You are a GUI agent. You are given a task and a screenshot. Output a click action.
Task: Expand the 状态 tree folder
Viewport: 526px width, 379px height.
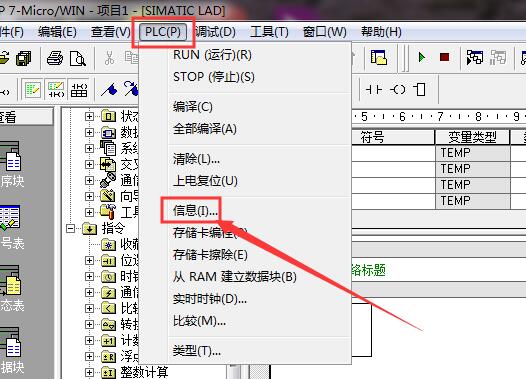click(x=89, y=116)
